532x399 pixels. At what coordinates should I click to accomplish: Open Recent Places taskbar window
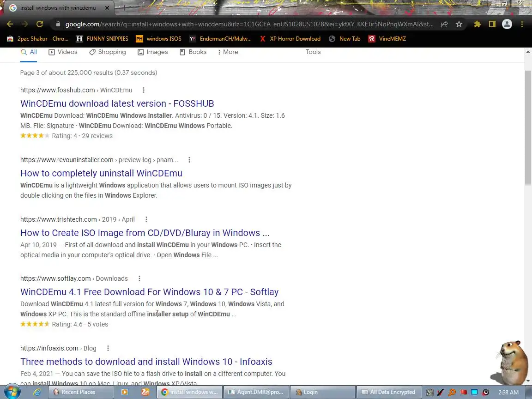(80, 392)
